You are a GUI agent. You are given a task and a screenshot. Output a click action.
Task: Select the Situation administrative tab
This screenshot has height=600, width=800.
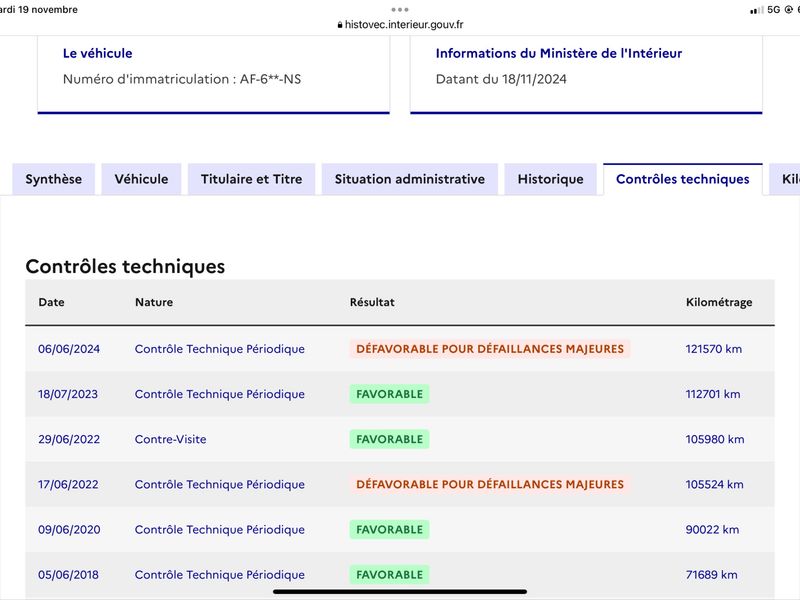point(410,179)
